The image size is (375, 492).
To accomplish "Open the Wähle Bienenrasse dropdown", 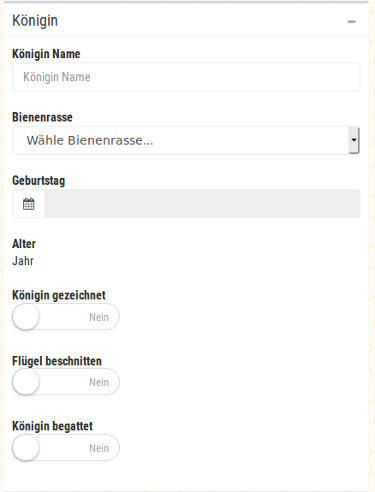I will click(x=186, y=140).
